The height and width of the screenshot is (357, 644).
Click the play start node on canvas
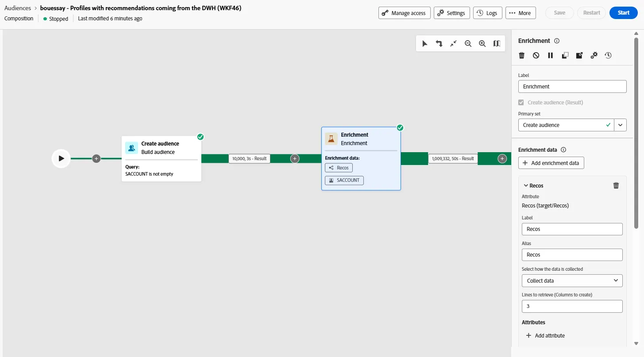coord(61,158)
